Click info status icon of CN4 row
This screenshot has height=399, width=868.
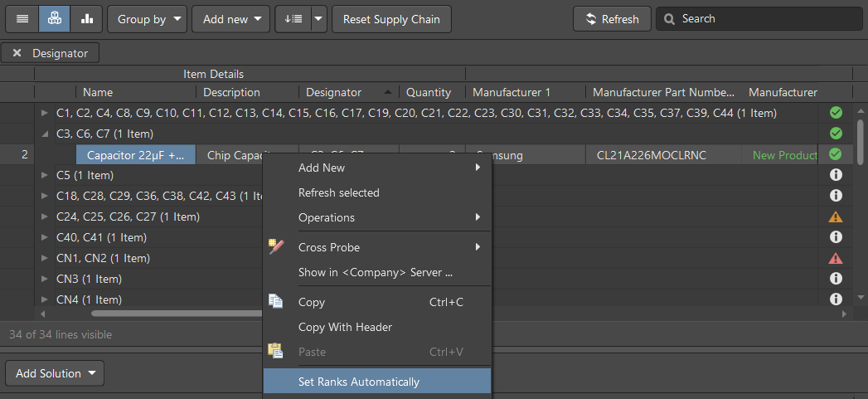[x=836, y=299]
